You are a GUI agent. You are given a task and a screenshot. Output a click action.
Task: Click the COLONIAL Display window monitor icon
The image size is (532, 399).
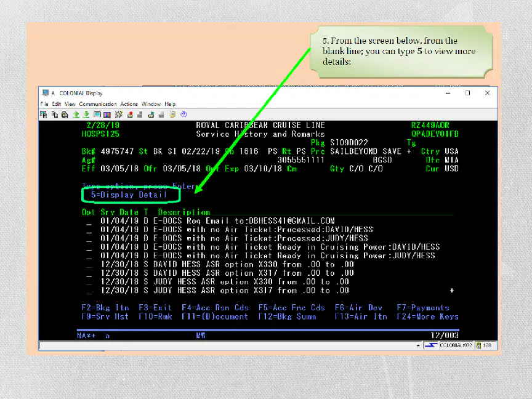46,92
